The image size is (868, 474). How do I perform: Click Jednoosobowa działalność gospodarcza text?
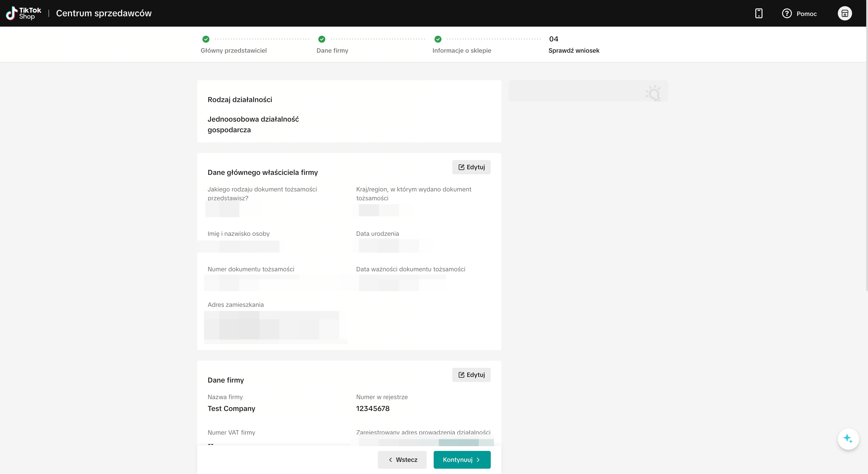click(253, 124)
